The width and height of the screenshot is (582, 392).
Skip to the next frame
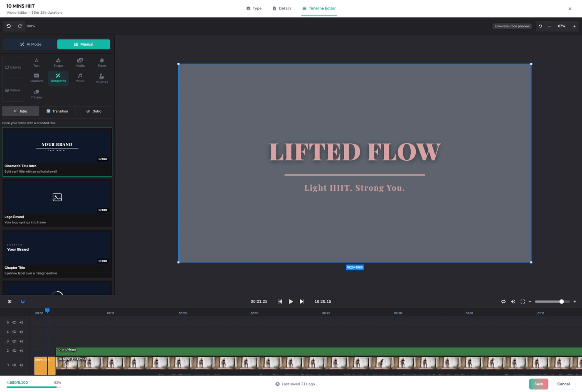[302, 301]
